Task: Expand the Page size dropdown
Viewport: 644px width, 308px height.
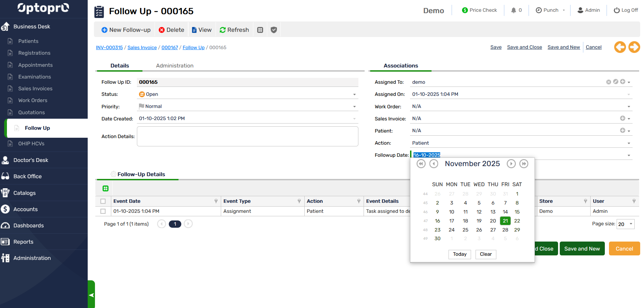Action: pos(631,224)
